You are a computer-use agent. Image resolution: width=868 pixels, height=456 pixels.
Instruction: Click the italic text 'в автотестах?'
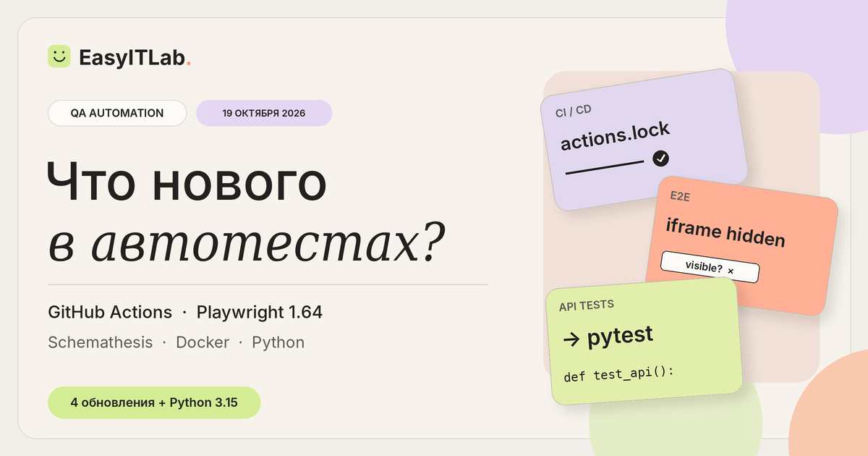pos(246,242)
